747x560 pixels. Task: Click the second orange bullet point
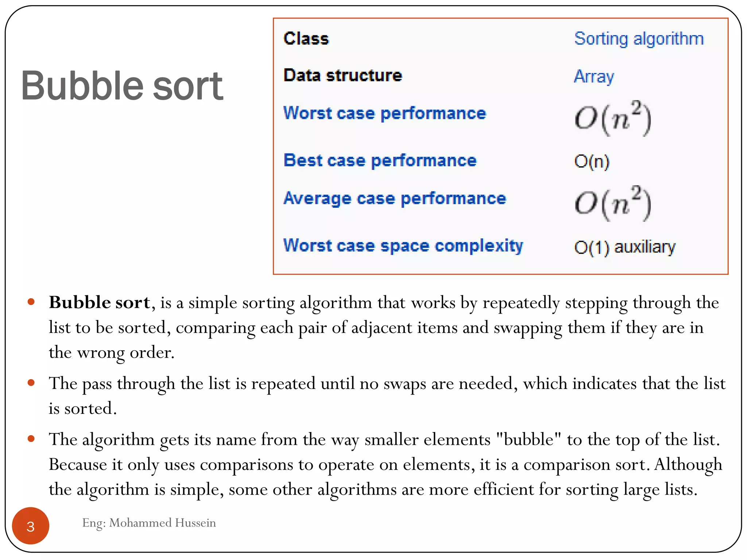pyautogui.click(x=31, y=383)
